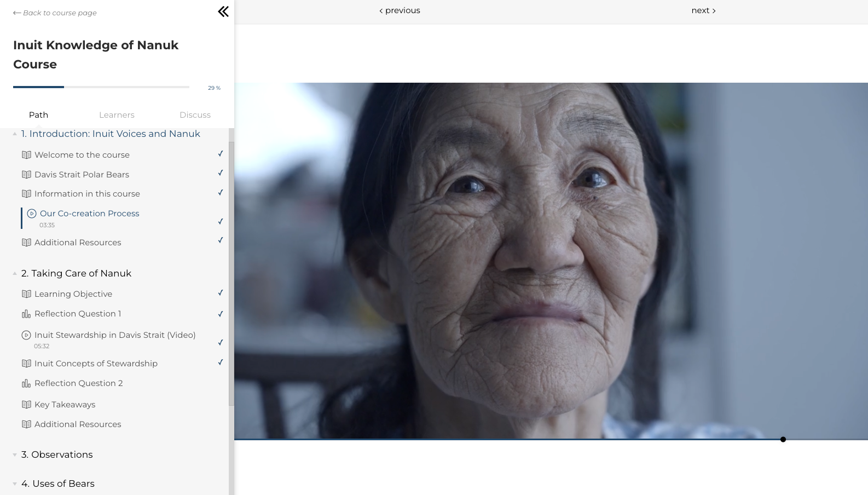Open Welcome to the course lesson

(82, 155)
